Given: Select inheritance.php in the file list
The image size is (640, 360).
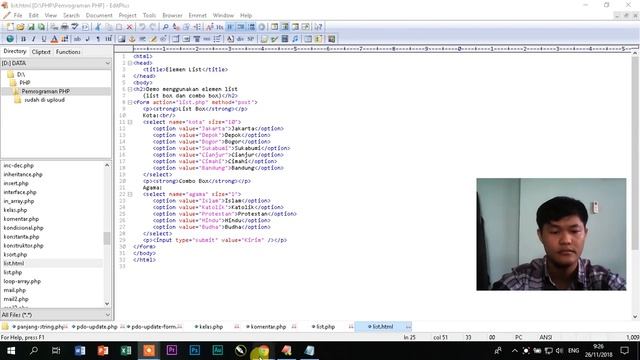Looking at the screenshot, I should coord(23,174).
